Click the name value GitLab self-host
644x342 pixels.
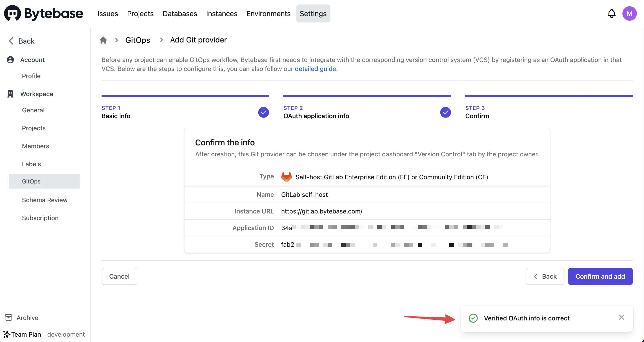point(304,195)
